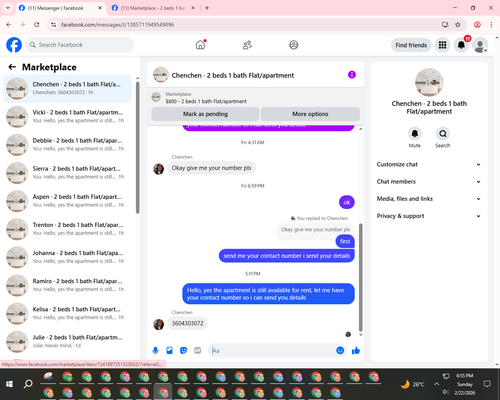Click the browser address bar URL
Image resolution: width=500 pixels, height=400 pixels.
point(117,25)
